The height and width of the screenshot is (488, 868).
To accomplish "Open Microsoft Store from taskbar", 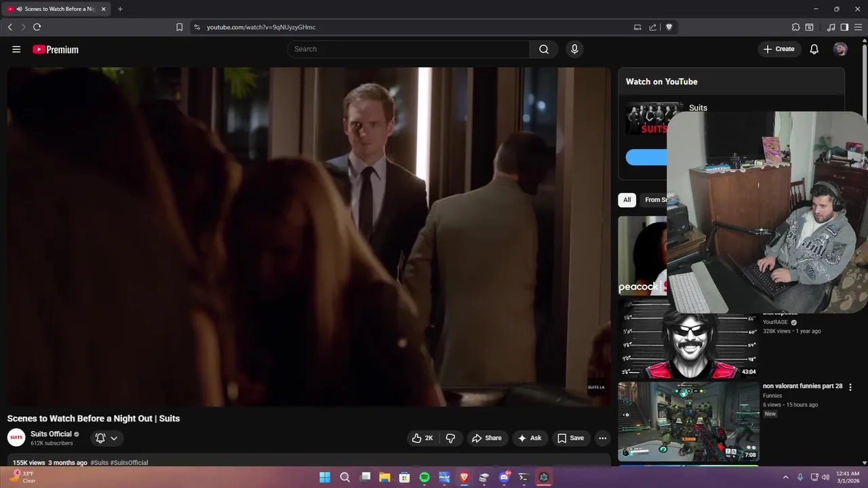I will coord(404,477).
